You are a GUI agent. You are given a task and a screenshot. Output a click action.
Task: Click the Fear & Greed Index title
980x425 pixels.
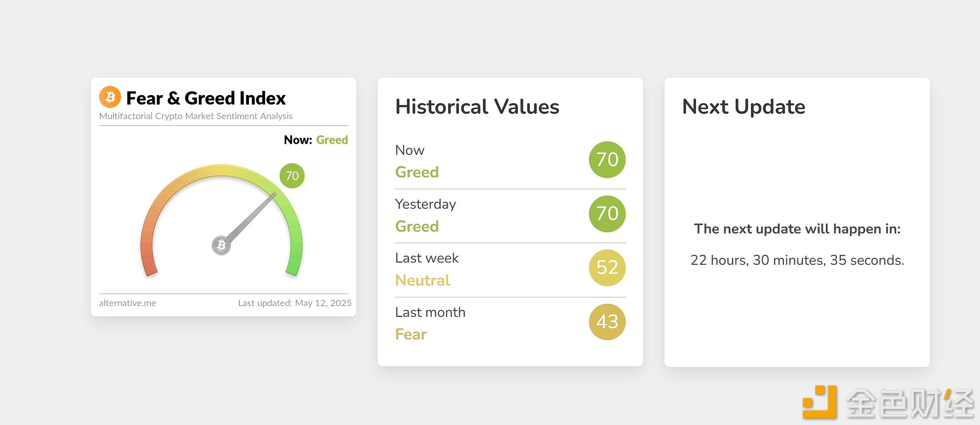(206, 98)
